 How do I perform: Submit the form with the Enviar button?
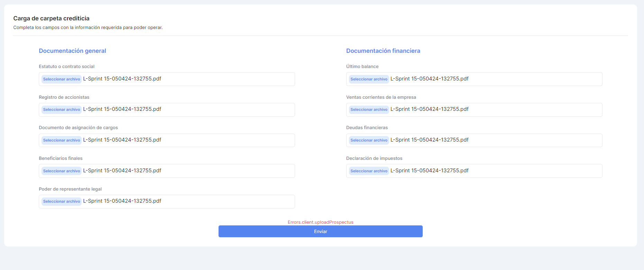(x=320, y=231)
